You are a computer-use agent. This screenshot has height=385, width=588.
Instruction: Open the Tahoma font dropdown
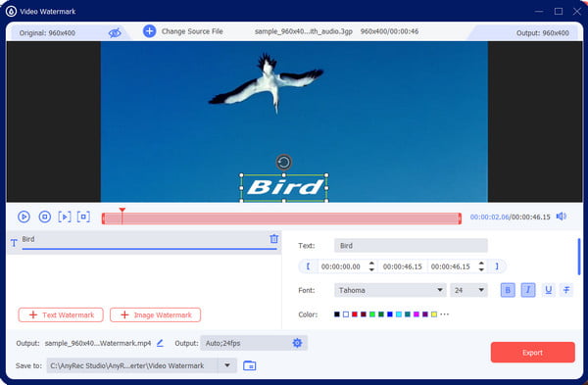point(390,290)
